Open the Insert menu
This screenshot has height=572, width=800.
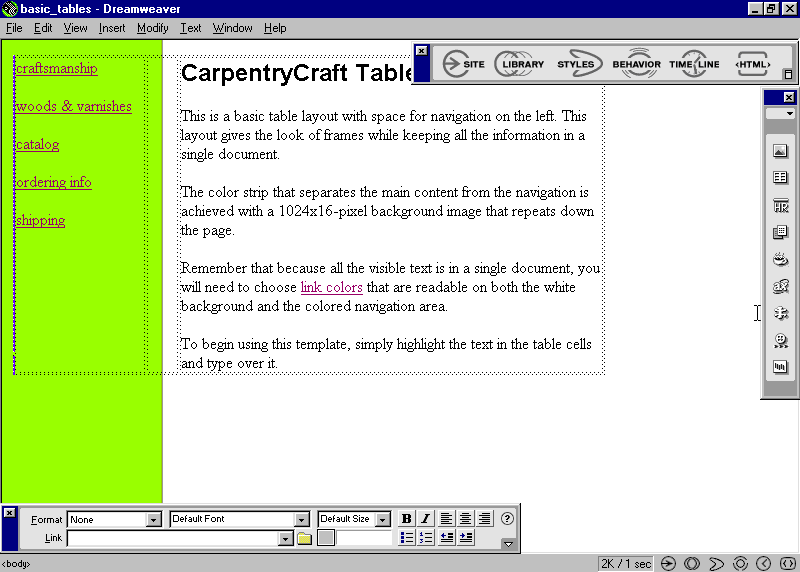click(112, 28)
